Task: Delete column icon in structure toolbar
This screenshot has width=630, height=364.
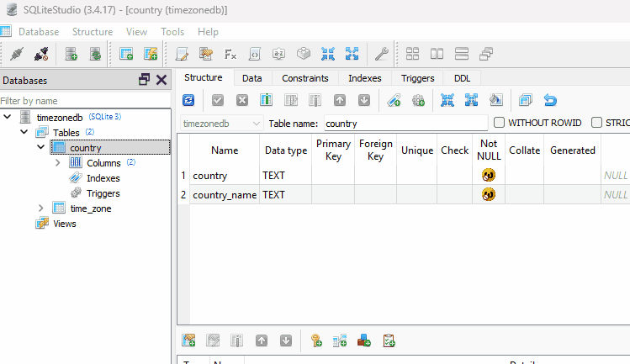Action: [315, 100]
